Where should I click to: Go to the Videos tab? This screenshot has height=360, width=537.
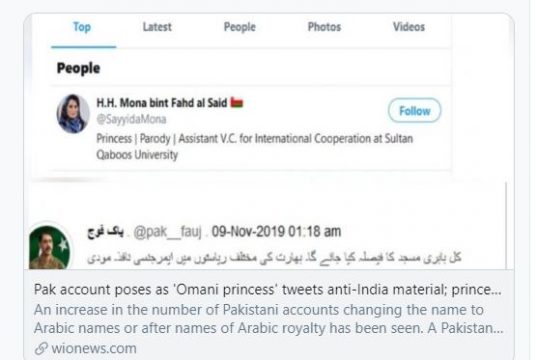pyautogui.click(x=409, y=27)
